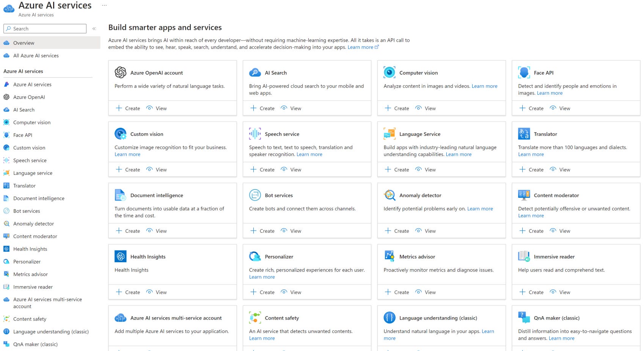
Task: Click the Personalizer card icon
Action: [255, 257]
